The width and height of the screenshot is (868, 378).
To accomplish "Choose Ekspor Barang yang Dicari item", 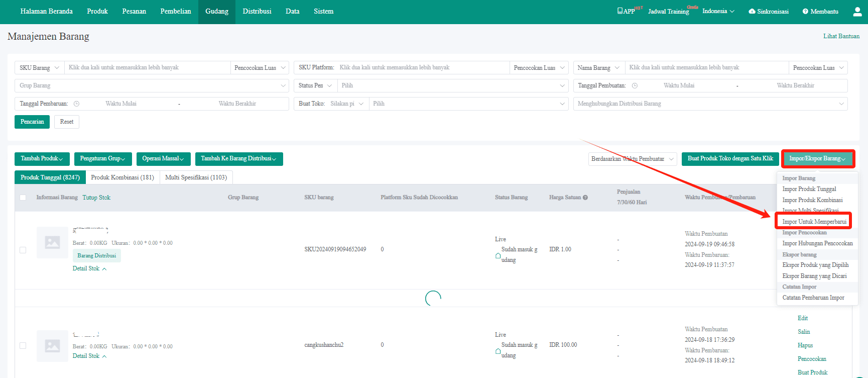I will [x=814, y=276].
